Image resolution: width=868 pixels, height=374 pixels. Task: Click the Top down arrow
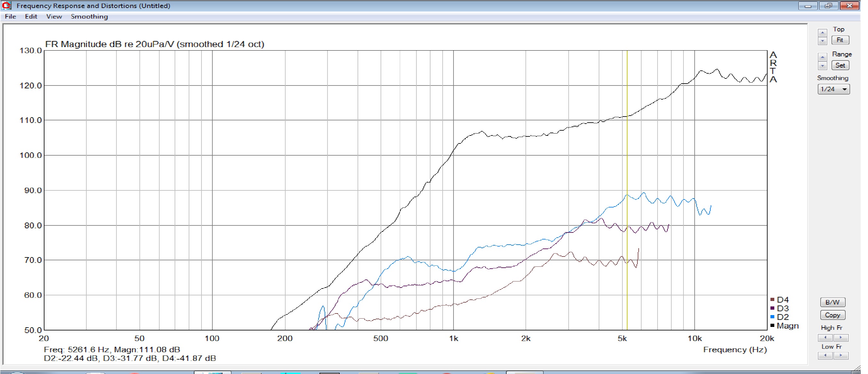(x=822, y=41)
